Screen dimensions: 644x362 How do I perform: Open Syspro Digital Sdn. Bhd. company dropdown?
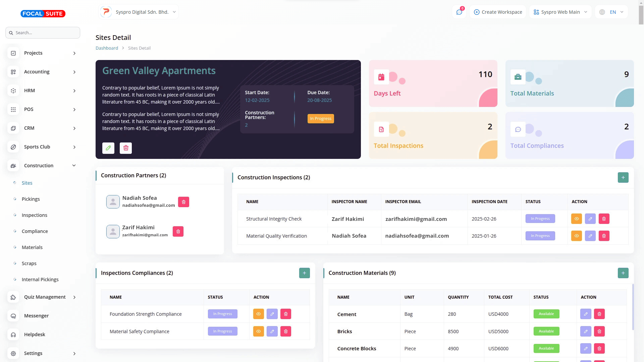click(x=139, y=12)
